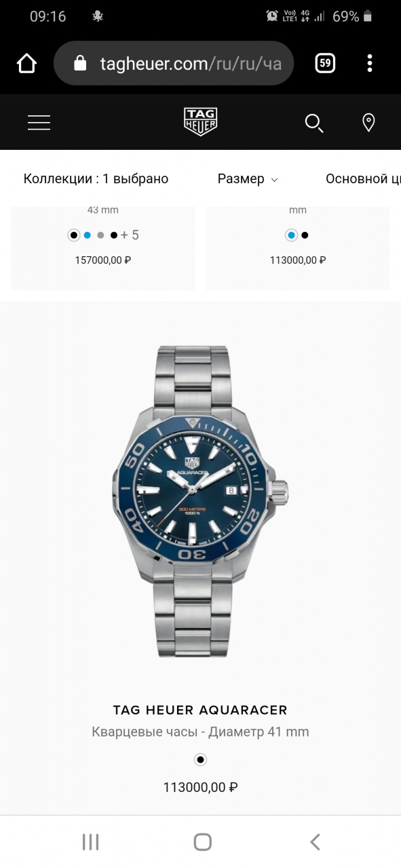Tap the TAG Heuer logo
This screenshot has height=868, width=401.
tap(200, 122)
